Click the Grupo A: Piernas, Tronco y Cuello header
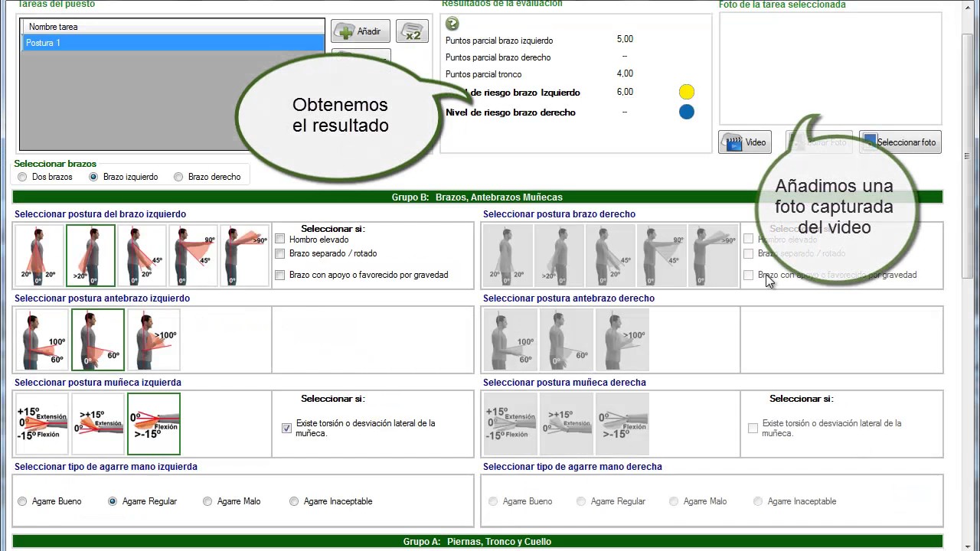 pos(478,542)
